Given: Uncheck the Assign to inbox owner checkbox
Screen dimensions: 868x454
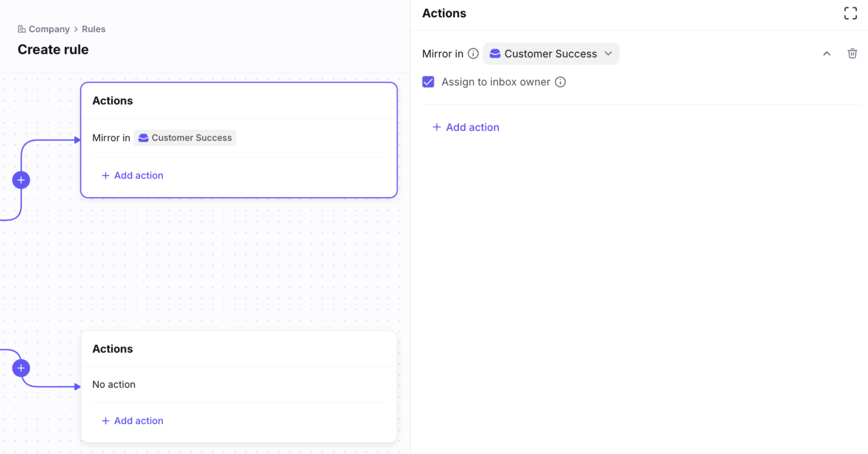Looking at the screenshot, I should pyautogui.click(x=428, y=82).
